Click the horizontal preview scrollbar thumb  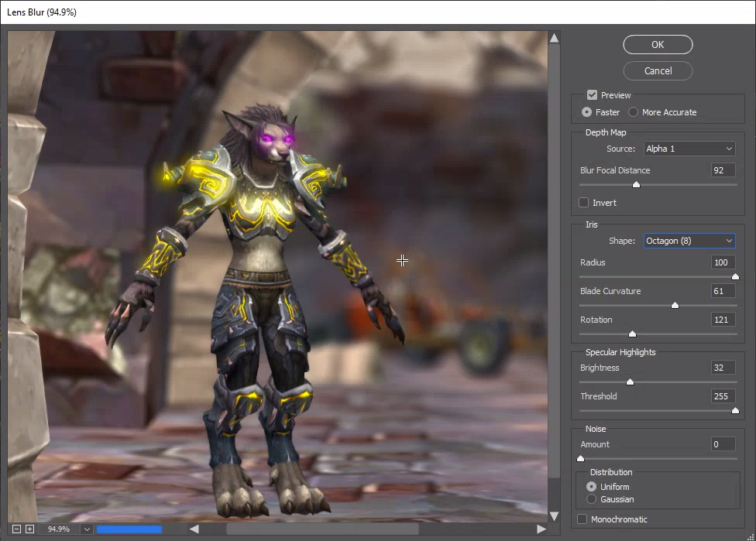[322, 529]
